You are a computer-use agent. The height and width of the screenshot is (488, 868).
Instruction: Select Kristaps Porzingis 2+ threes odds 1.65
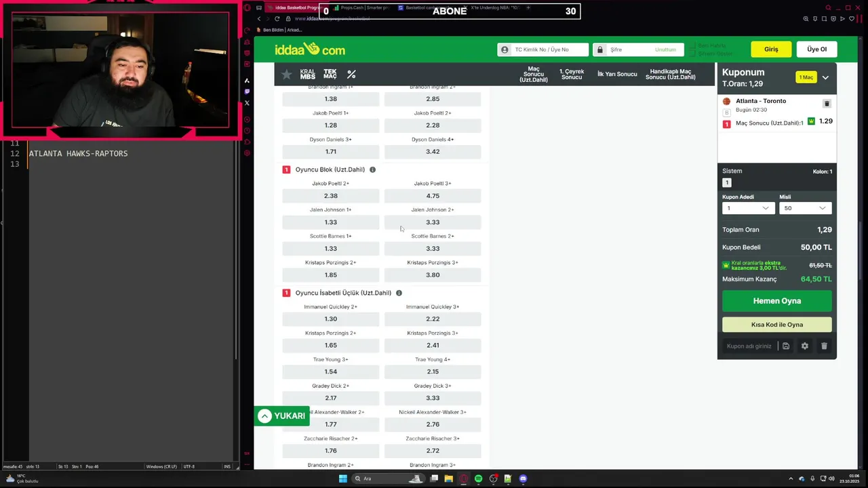coord(331,346)
